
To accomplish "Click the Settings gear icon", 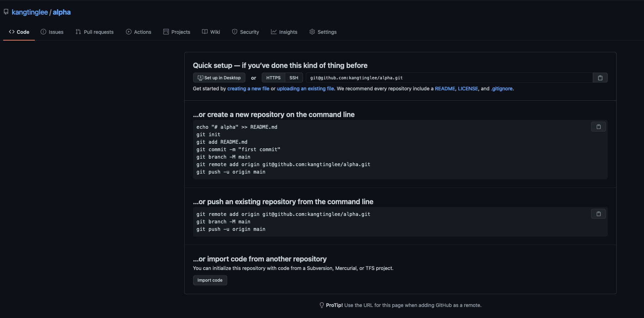I will click(x=312, y=32).
